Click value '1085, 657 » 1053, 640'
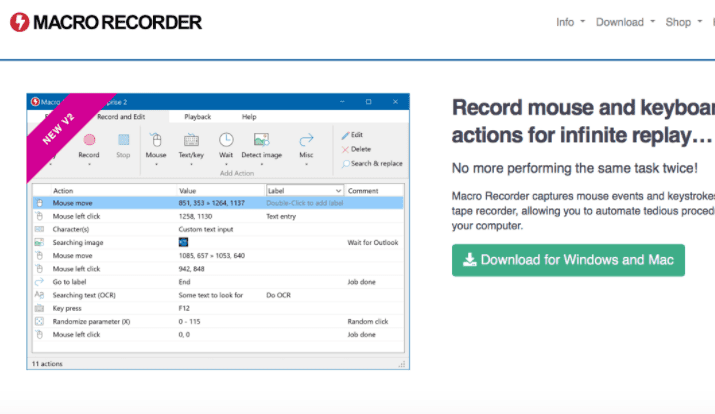This screenshot has width=715, height=414. pos(212,256)
